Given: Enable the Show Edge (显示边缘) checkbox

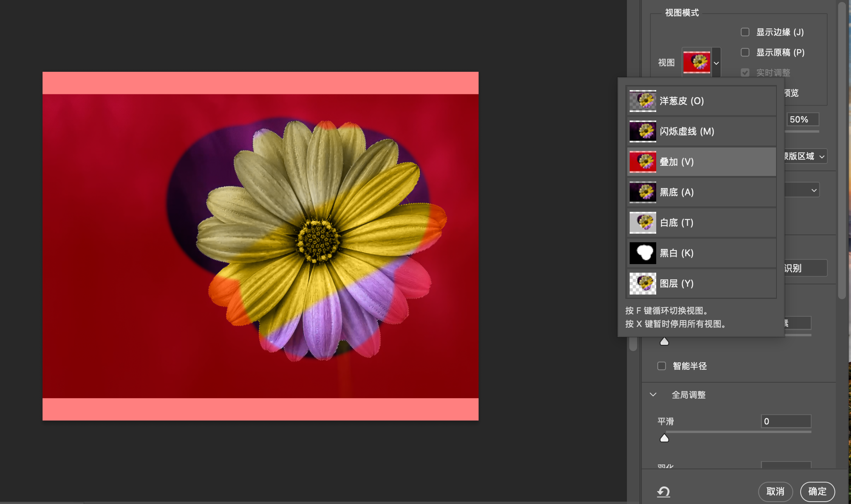Looking at the screenshot, I should click(x=745, y=32).
